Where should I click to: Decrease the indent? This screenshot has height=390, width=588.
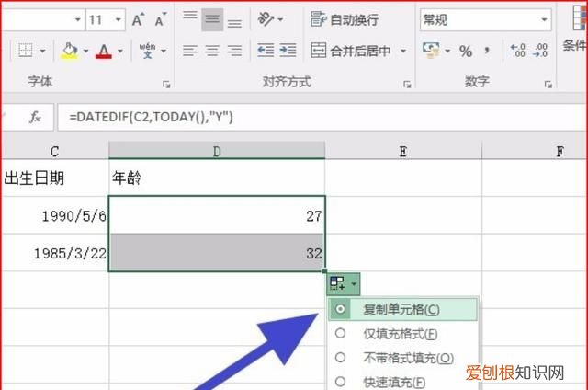click(266, 50)
